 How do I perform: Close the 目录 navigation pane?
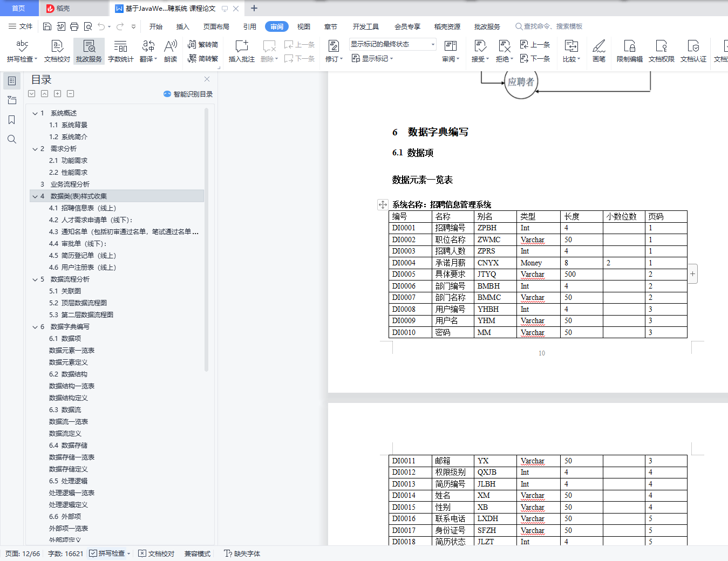[x=207, y=79]
